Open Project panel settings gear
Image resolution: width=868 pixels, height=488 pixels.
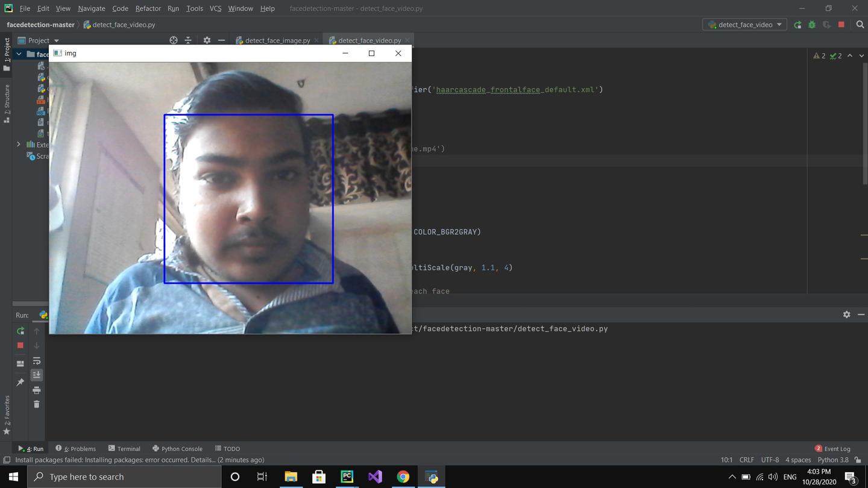(x=207, y=40)
